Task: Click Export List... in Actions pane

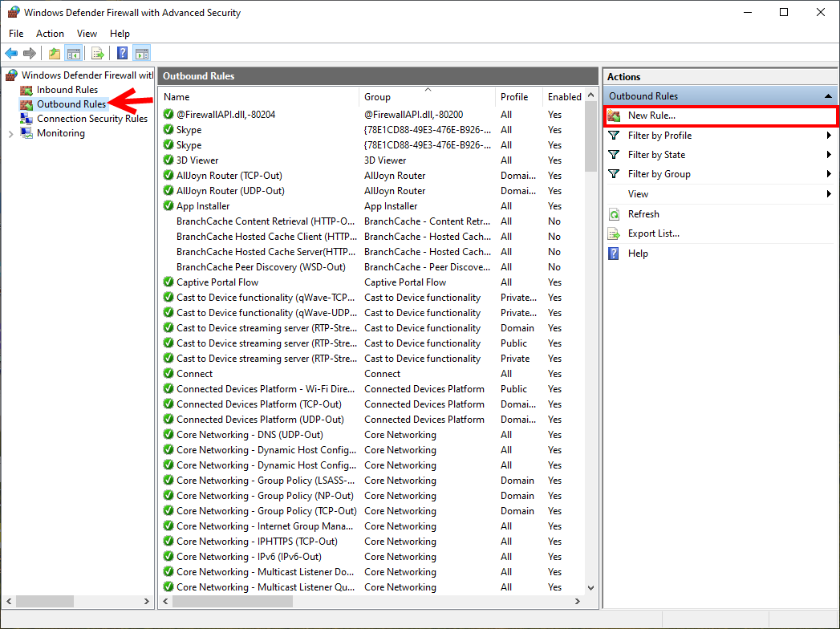Action: [x=654, y=233]
